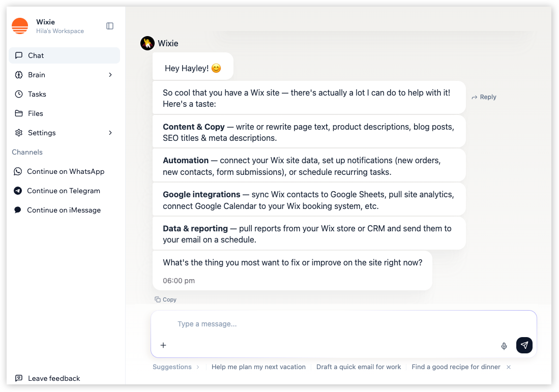Collapse the sidebar using the panel icon
Screen dimensions: 559x392
click(110, 25)
